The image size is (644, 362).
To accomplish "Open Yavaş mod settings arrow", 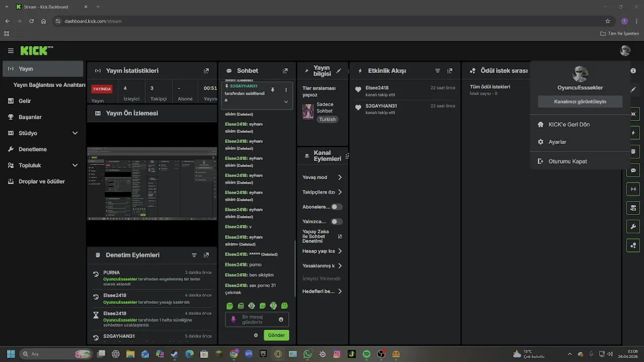I will point(340,177).
